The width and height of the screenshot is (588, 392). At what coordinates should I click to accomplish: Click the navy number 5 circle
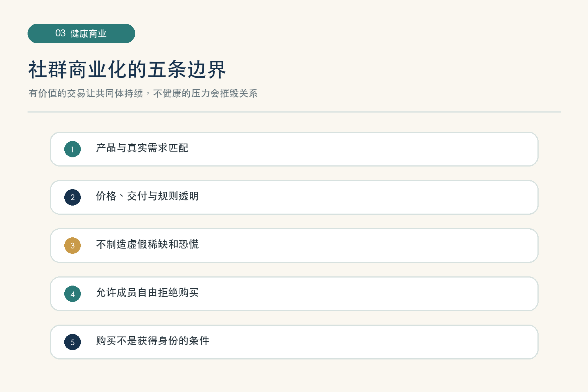[72, 342]
